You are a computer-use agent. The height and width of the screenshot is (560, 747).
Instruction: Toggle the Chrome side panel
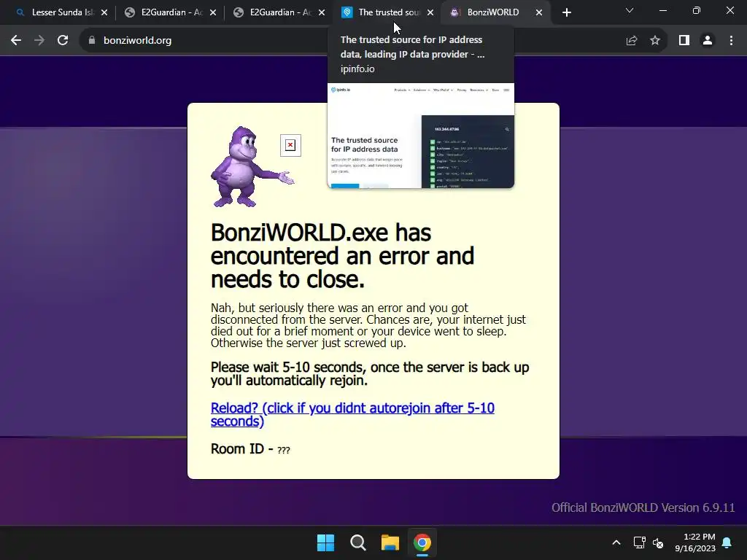coord(684,41)
